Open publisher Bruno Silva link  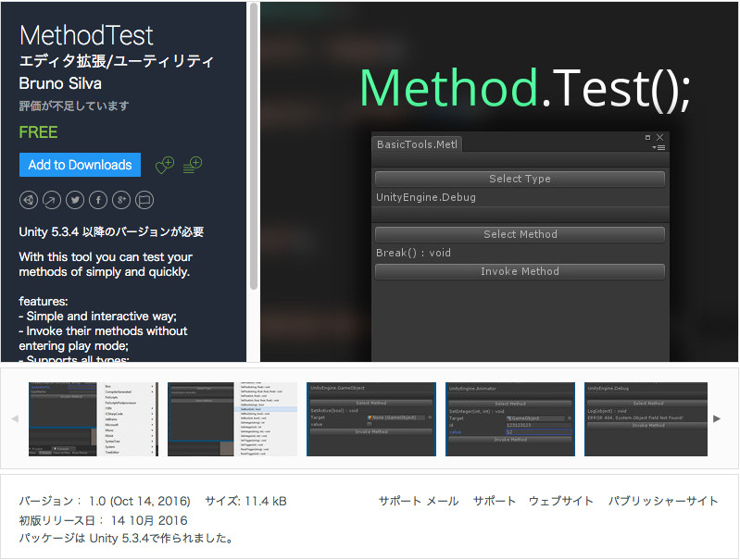60,83
